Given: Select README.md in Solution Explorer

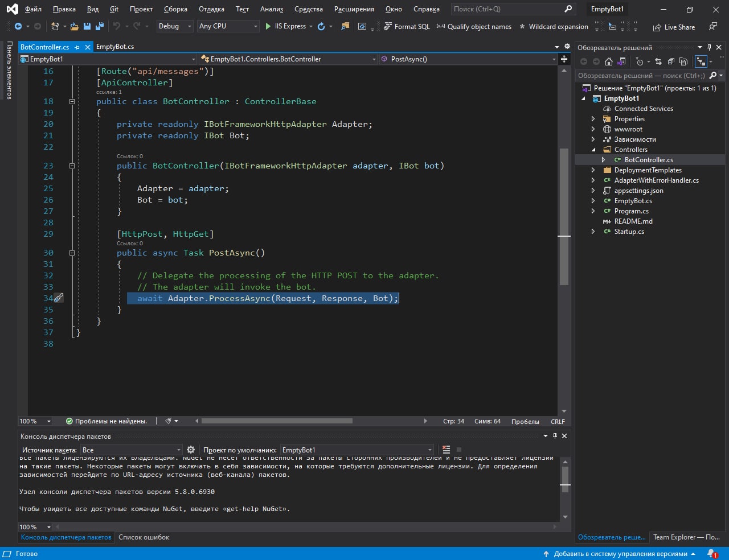Looking at the screenshot, I should [x=633, y=221].
